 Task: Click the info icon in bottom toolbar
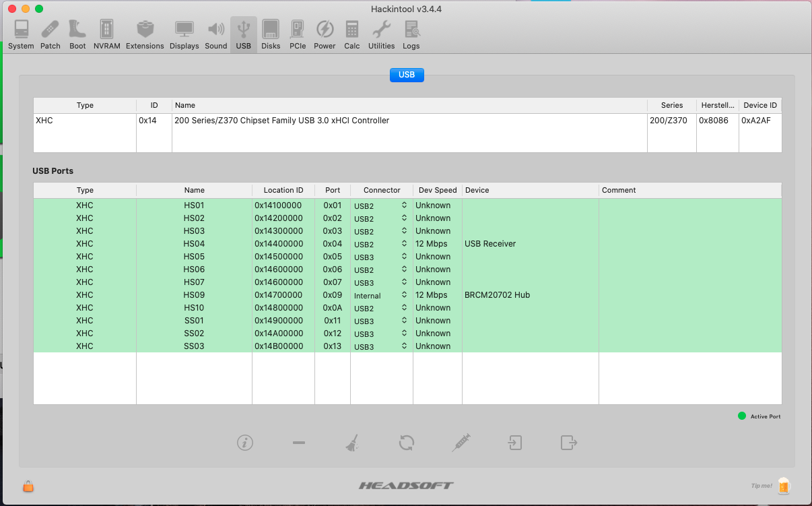pyautogui.click(x=245, y=443)
